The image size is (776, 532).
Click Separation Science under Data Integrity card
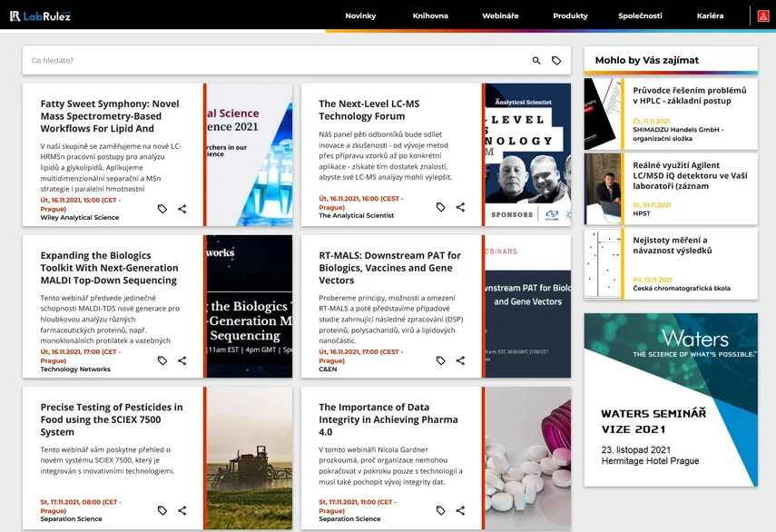[349, 518]
